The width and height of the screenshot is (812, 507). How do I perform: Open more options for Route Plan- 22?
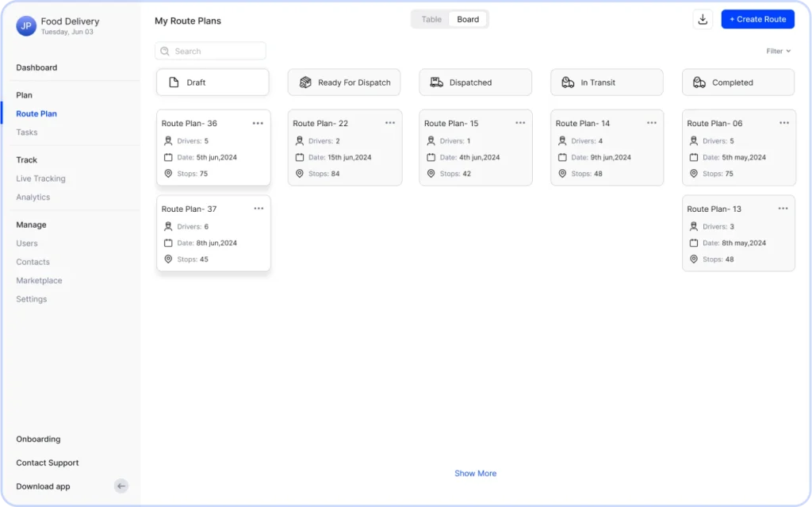[390, 123]
